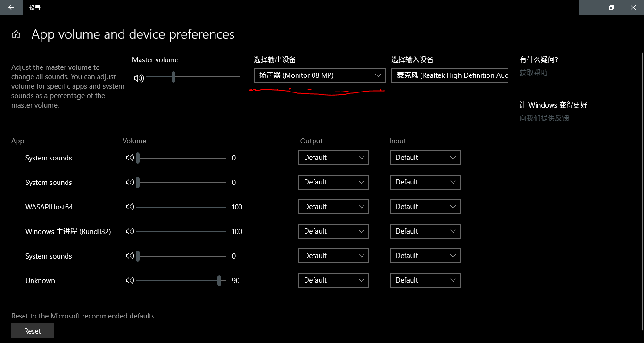The image size is (644, 343).
Task: Mute the master volume speaker icon
Action: [x=139, y=78]
